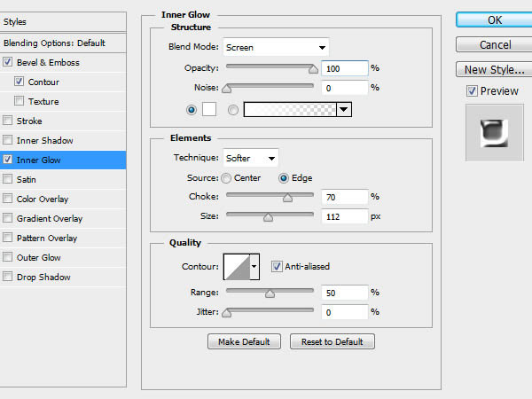The width and height of the screenshot is (532, 399).
Task: Click the Choke slider handle
Action: coord(287,198)
